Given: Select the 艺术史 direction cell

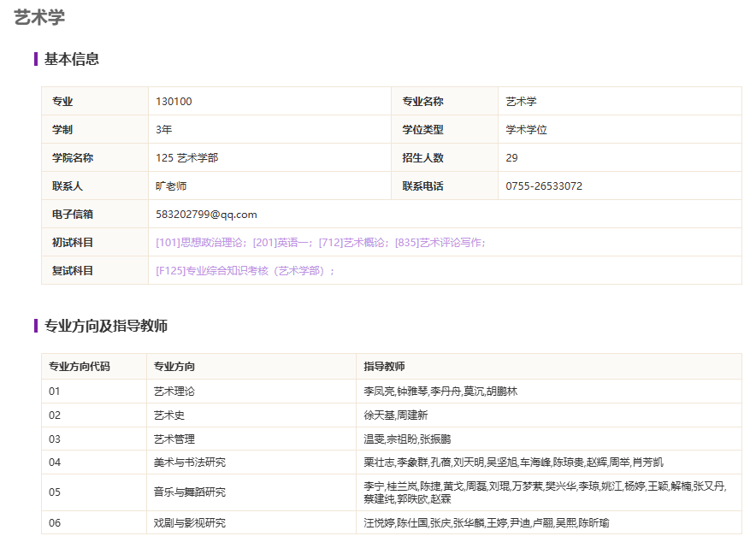Looking at the screenshot, I should tap(169, 415).
